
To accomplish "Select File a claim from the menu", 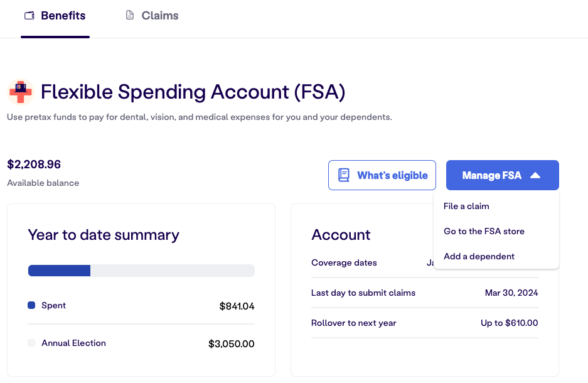I will click(x=466, y=206).
